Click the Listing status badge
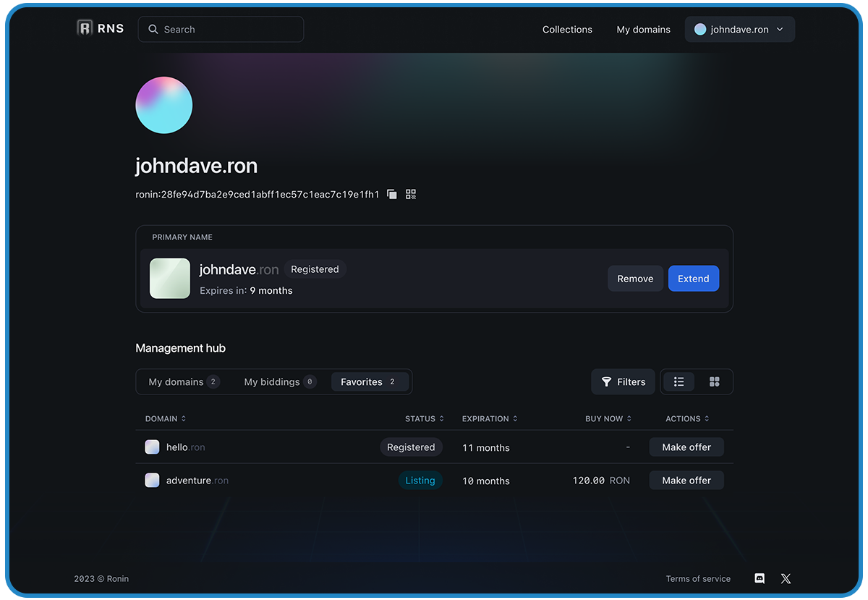This screenshot has width=868, height=600. (420, 481)
